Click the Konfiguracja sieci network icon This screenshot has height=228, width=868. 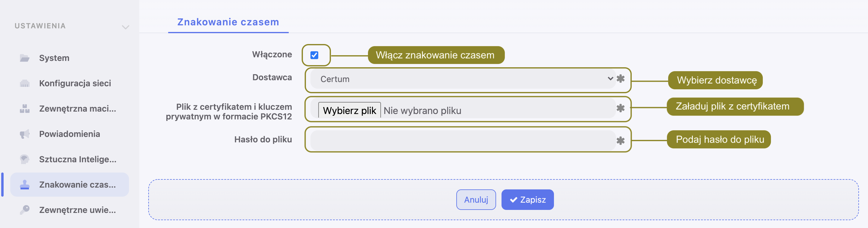coord(25,83)
